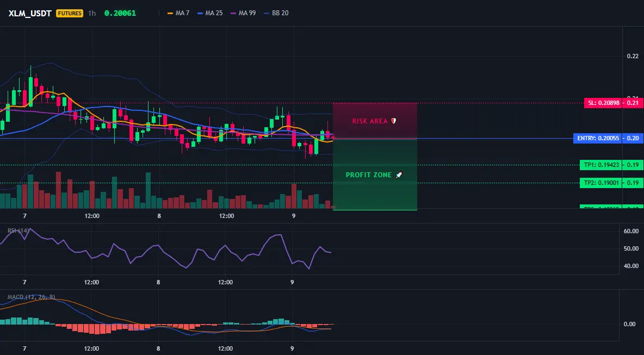Toggle the MA 7 indicator legend
The height and width of the screenshot is (355, 644).
(178, 13)
